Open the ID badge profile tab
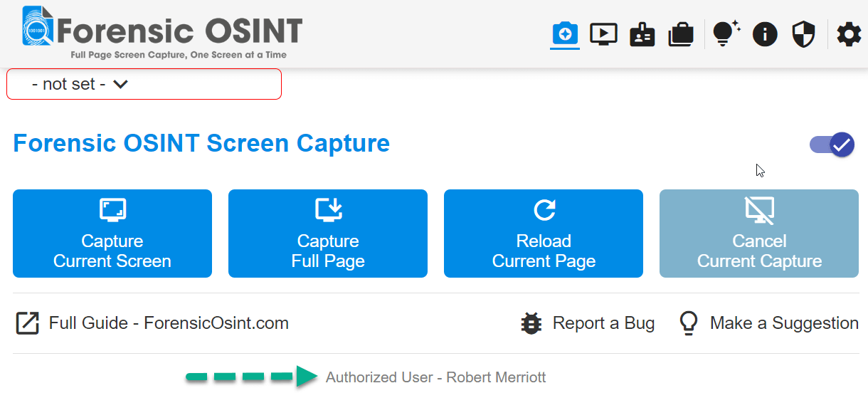Image resolution: width=868 pixels, height=393 pixels. [x=642, y=34]
